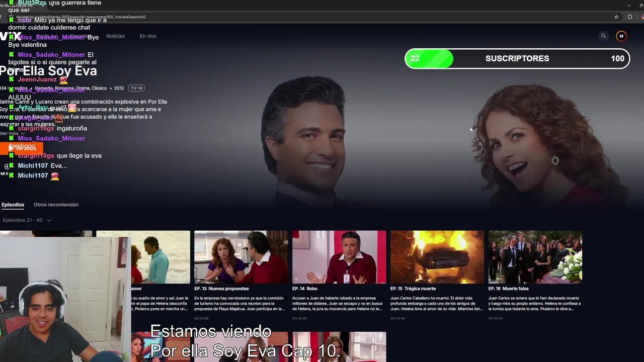Select the title EP. 16 Muerte falsa
644x362 pixels.
pyautogui.click(x=508, y=289)
